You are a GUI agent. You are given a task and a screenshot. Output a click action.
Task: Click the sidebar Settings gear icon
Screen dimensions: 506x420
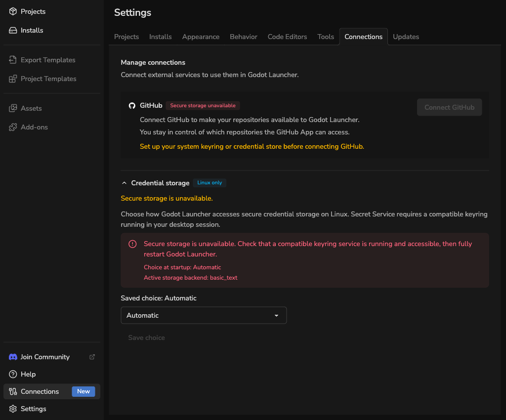tap(13, 409)
